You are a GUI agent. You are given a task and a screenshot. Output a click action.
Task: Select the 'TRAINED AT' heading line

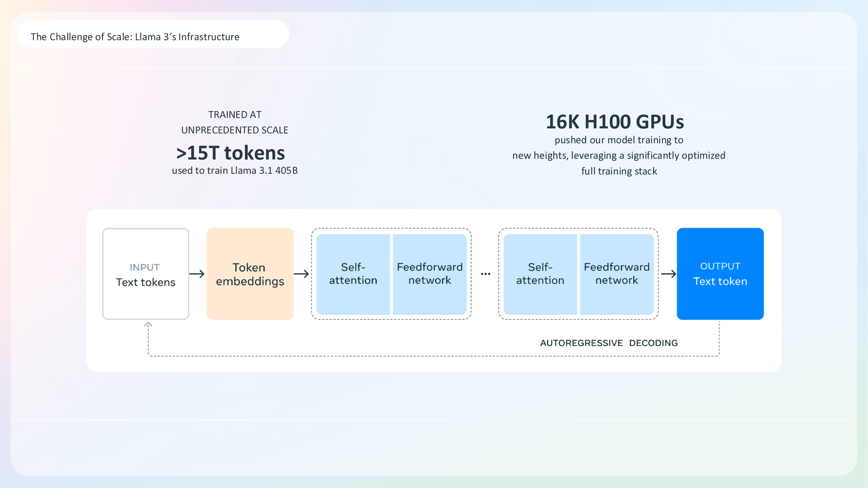235,115
